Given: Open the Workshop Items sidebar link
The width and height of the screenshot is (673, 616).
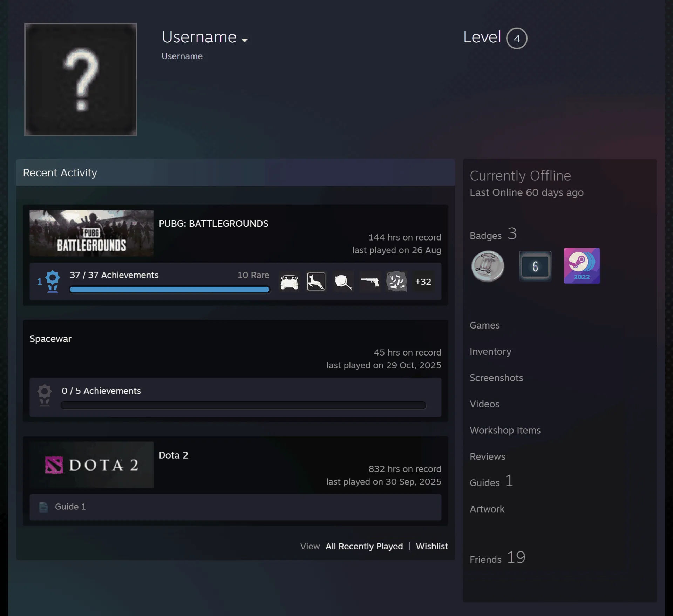Looking at the screenshot, I should [505, 431].
